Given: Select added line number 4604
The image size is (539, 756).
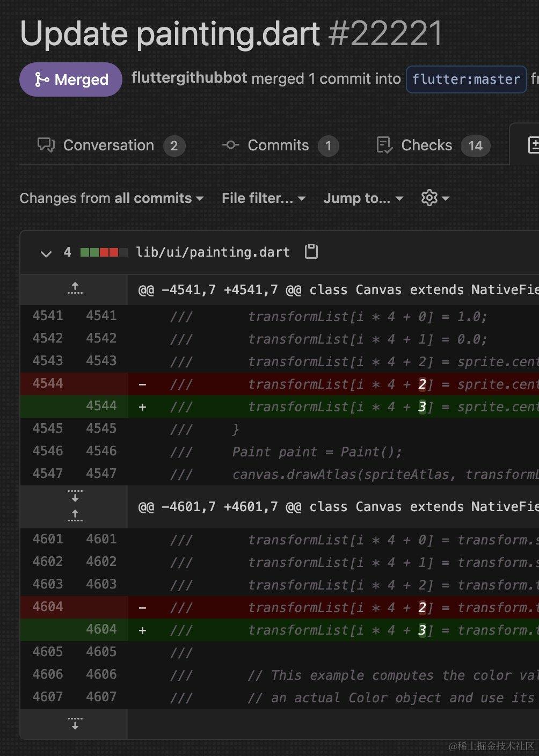Looking at the screenshot, I should [x=101, y=629].
